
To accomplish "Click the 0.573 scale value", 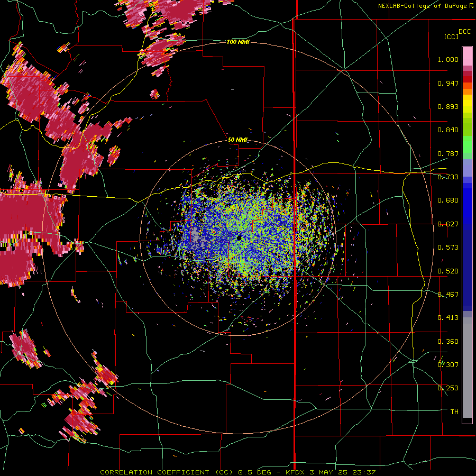I will pyautogui.click(x=448, y=248).
